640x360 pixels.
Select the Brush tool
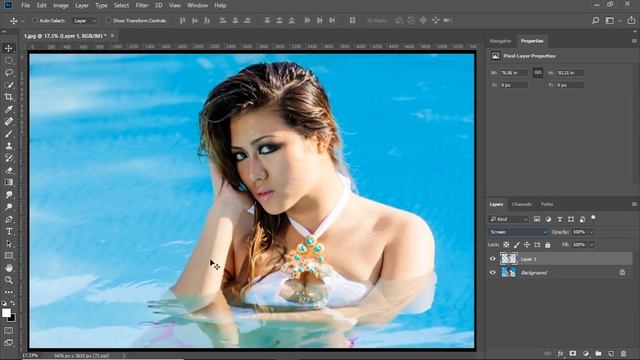click(9, 134)
